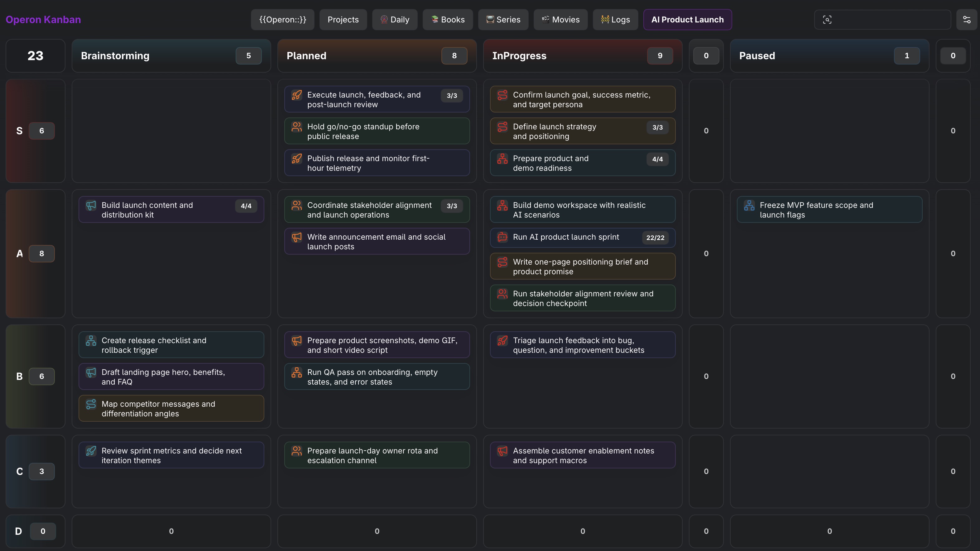Click the Brainstorming count badge 5
The width and height of the screenshot is (980, 551).
(x=249, y=55)
